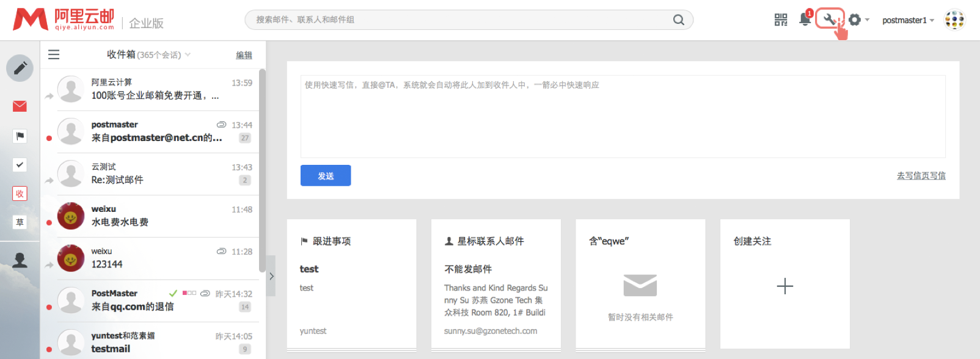Image resolution: width=980 pixels, height=359 pixels.
Task: Click the pencil compose mail icon
Action: point(20,68)
